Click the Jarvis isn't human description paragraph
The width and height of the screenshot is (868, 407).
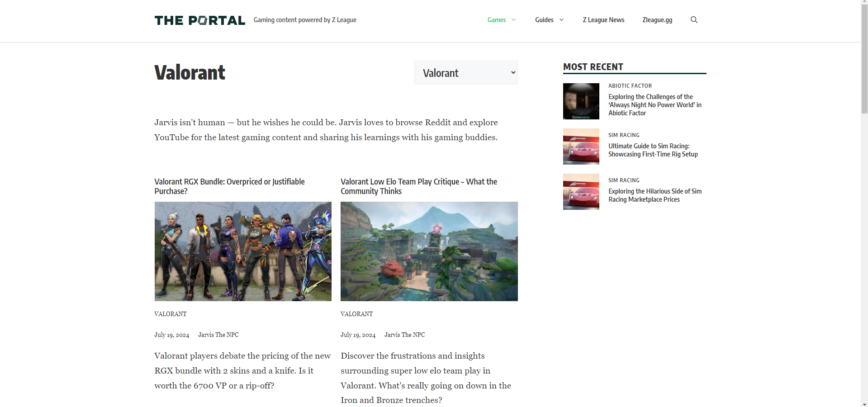pyautogui.click(x=326, y=130)
